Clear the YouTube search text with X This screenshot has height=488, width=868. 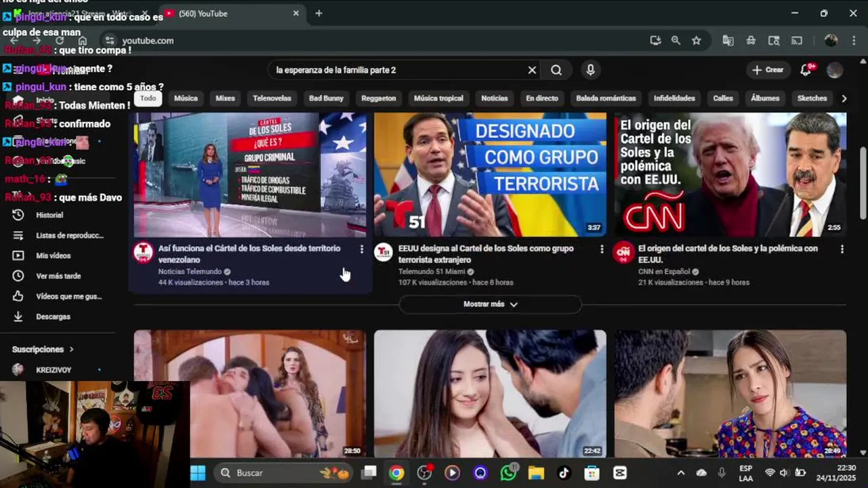pos(532,70)
